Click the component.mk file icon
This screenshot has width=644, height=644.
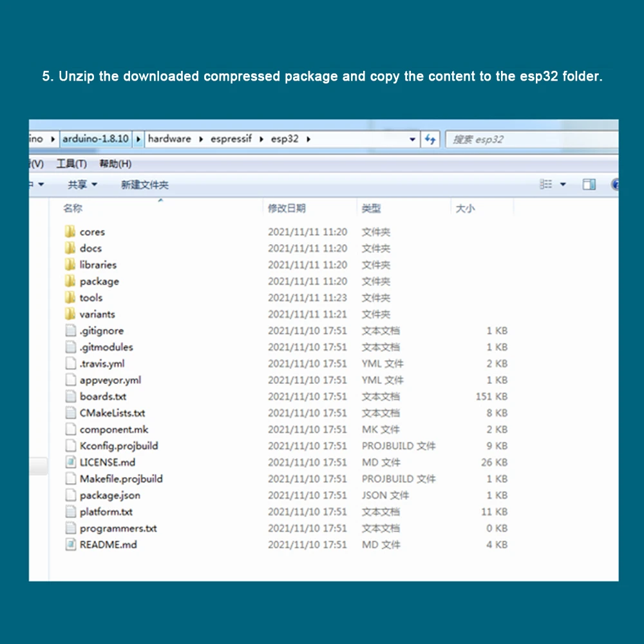(x=71, y=429)
